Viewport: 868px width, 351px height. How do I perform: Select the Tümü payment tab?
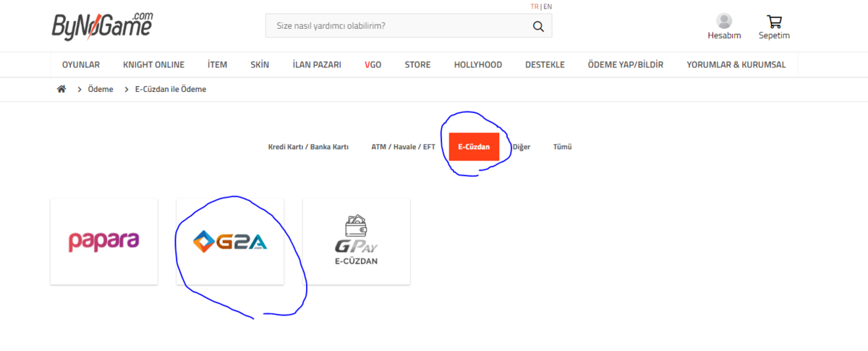[563, 146]
